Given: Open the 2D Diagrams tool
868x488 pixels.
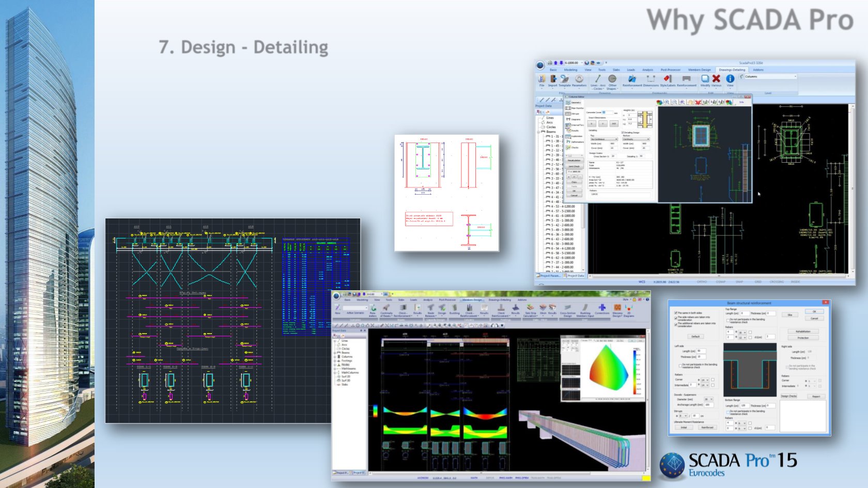Looking at the screenshot, I should click(x=629, y=311).
